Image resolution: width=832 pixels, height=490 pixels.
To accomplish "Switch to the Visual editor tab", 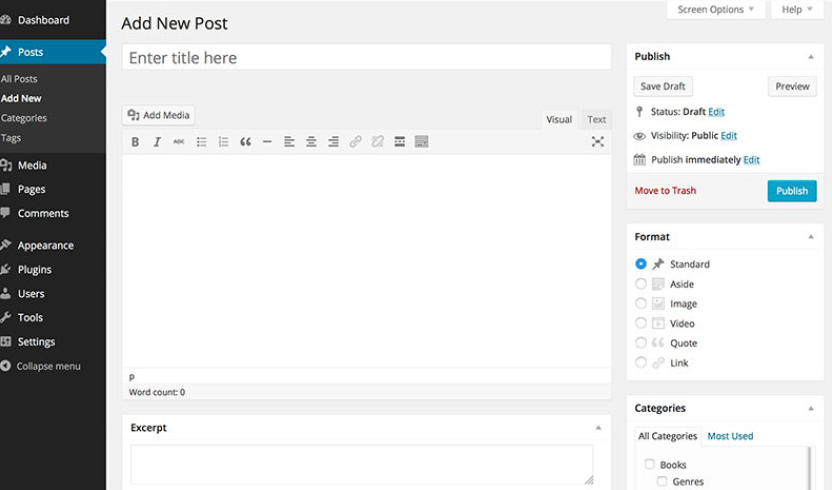I will pos(559,119).
